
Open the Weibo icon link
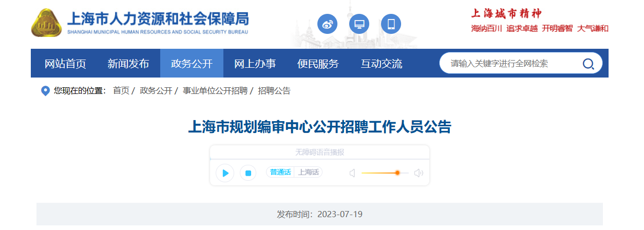click(327, 24)
